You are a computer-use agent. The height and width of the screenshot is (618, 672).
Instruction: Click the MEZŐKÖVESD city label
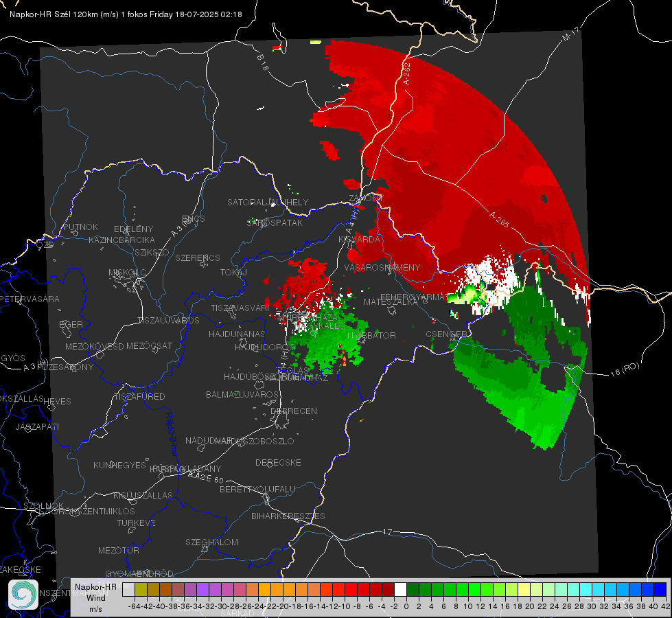click(94, 346)
